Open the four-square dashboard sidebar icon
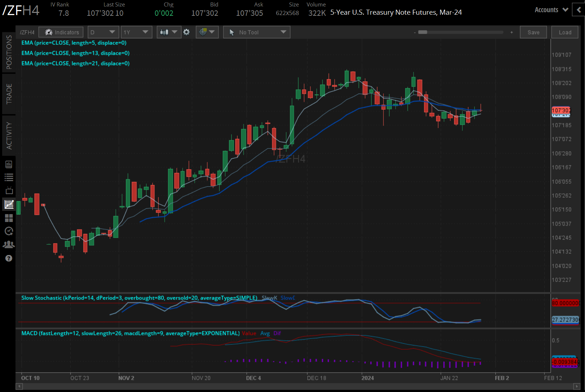 pos(9,218)
